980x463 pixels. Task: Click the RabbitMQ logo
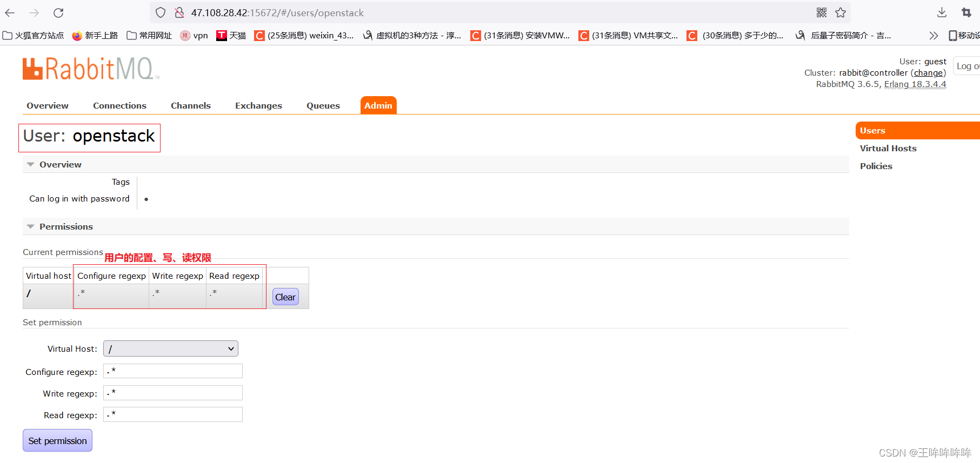click(90, 69)
